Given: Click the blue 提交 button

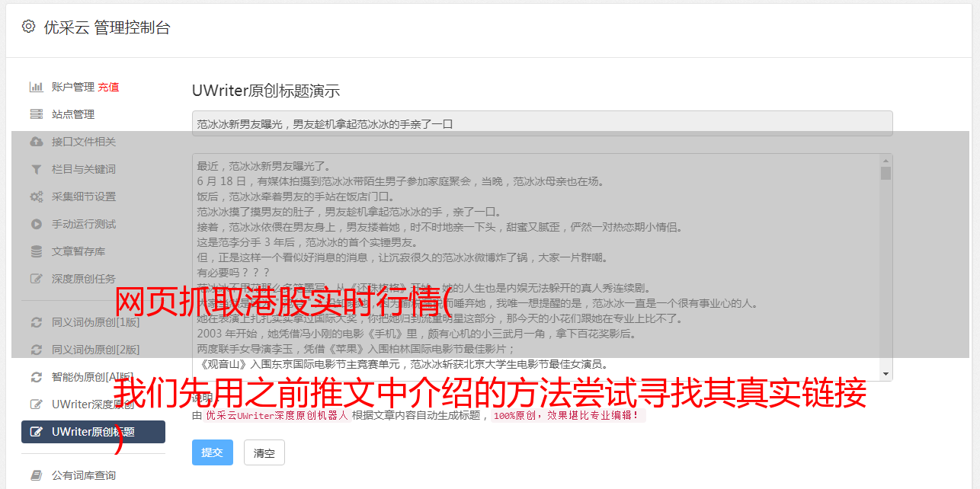Looking at the screenshot, I should coord(212,452).
